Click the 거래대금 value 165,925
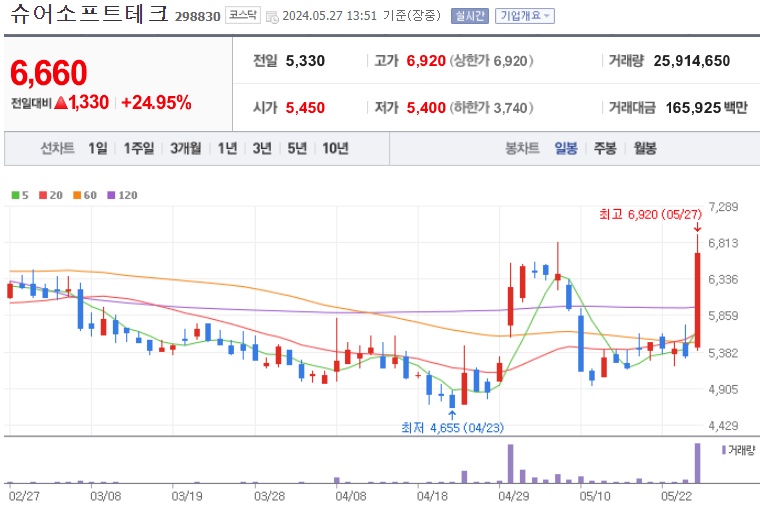 [x=693, y=108]
